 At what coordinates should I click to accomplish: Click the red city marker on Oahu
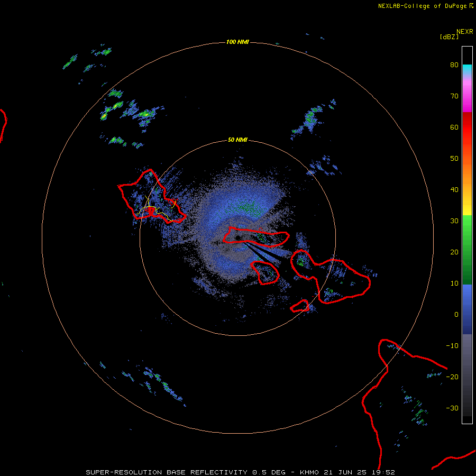click(x=150, y=210)
